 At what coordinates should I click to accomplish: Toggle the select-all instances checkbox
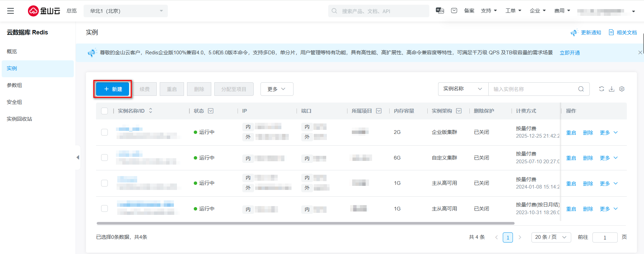[104, 111]
